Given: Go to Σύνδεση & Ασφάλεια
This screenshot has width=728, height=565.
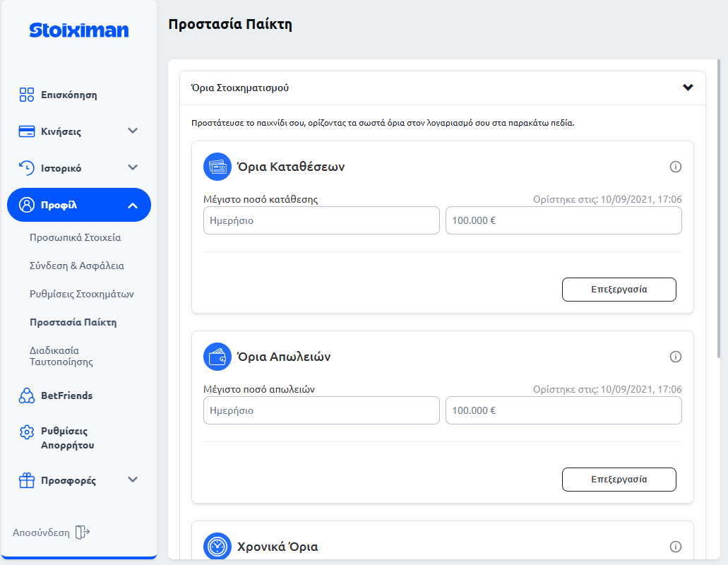Looking at the screenshot, I should coord(76,266).
